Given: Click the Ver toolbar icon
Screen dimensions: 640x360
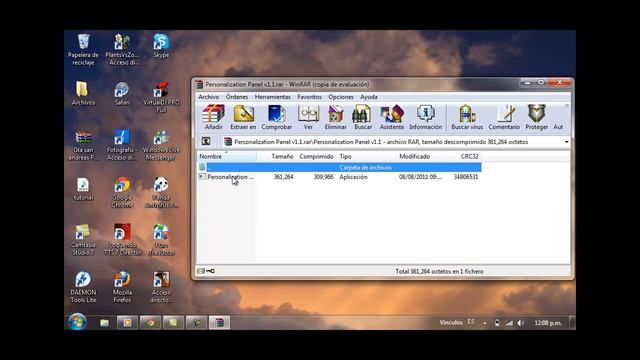Looking at the screenshot, I should click(x=308, y=118).
